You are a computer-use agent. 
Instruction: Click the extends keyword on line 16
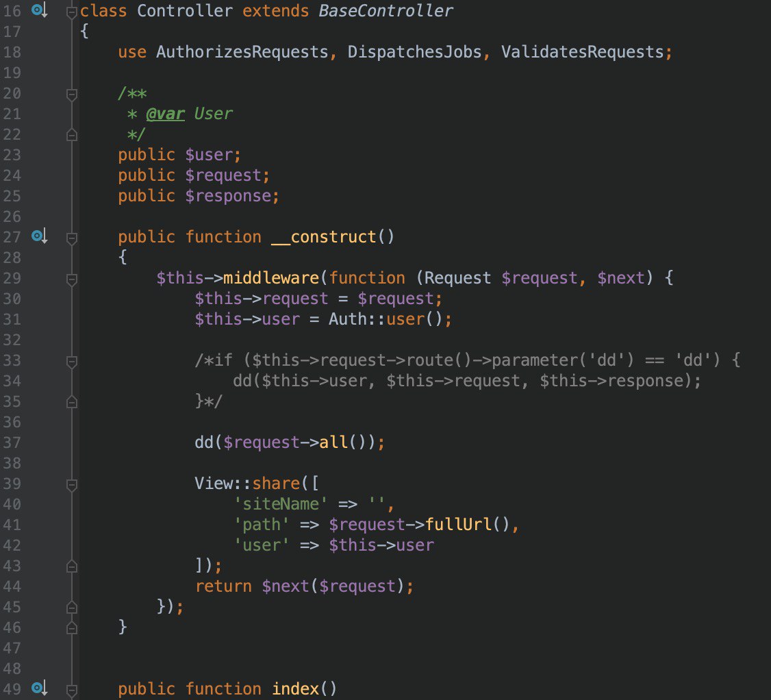coord(275,11)
